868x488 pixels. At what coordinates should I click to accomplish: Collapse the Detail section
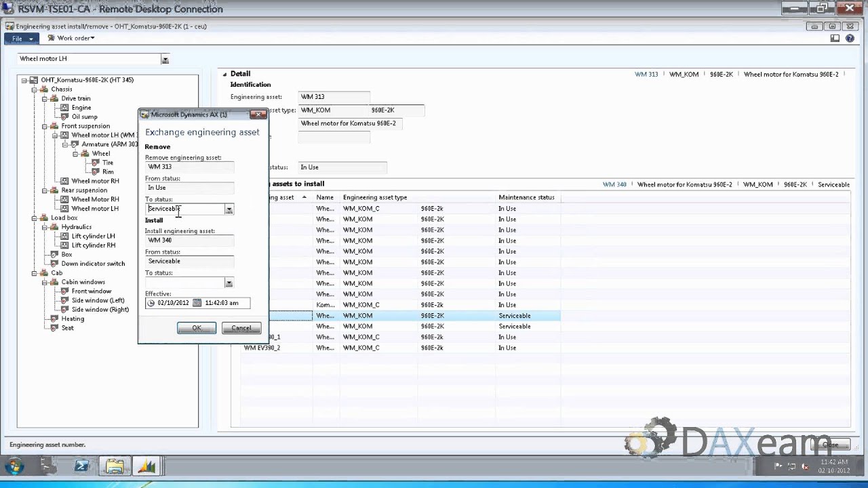click(224, 74)
